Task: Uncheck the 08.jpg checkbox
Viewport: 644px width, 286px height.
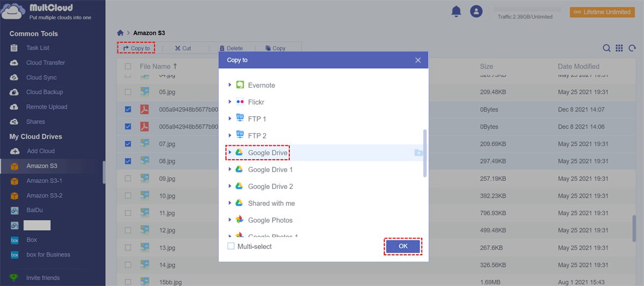Action: (x=128, y=161)
